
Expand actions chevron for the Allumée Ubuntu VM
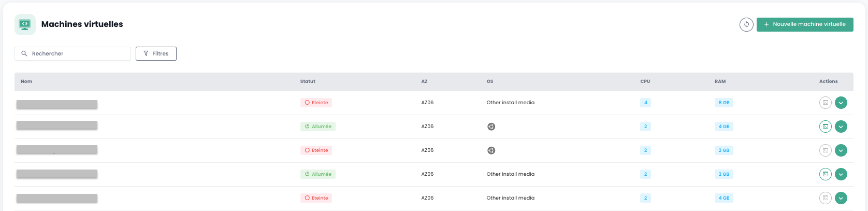[841, 126]
